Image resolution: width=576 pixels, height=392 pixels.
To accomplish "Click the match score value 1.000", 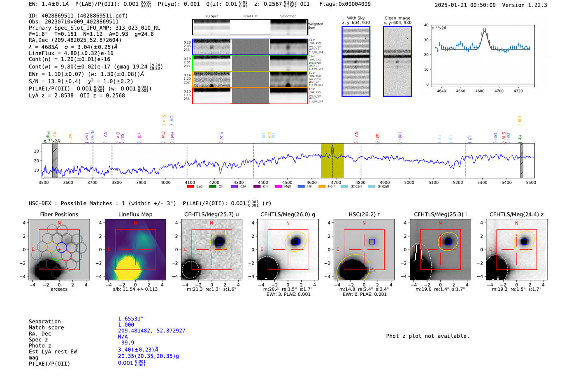I will [x=126, y=325].
